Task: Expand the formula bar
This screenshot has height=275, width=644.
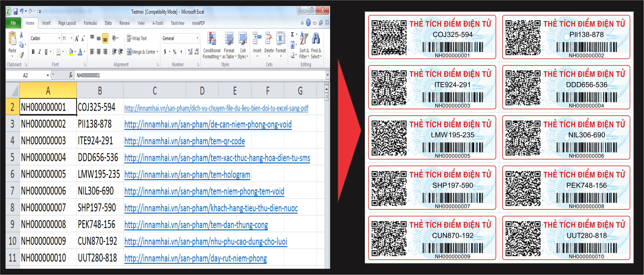Action: point(327,75)
